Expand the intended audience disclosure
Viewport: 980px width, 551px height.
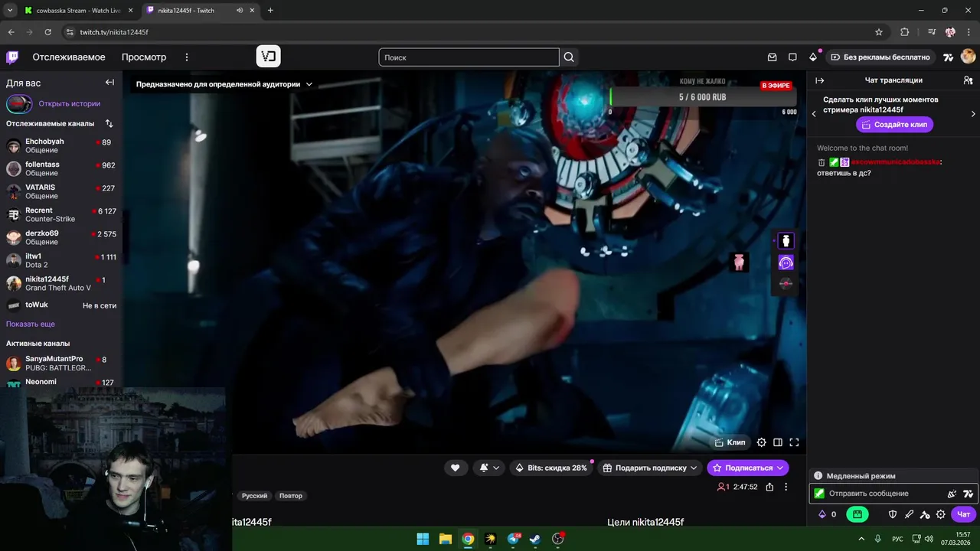pos(224,84)
